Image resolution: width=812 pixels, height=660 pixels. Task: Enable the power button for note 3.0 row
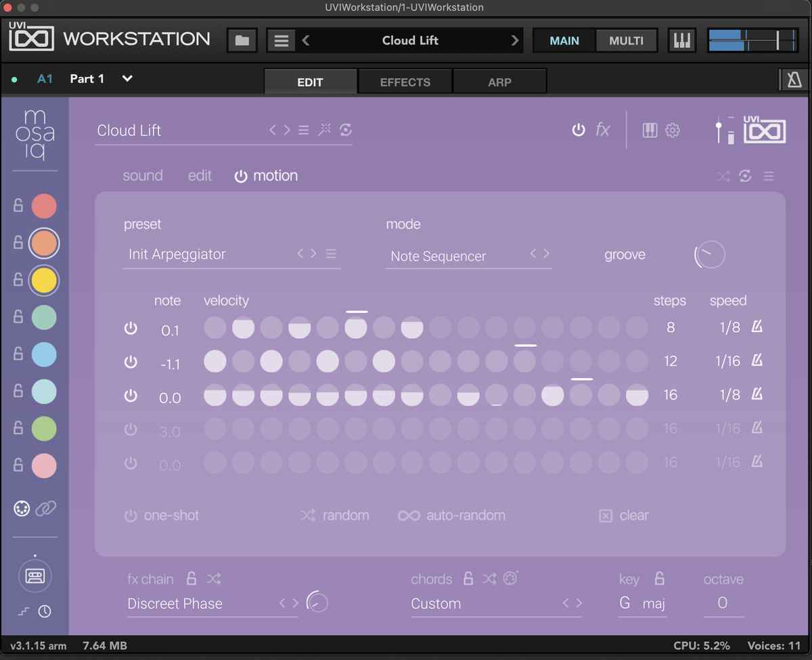coord(131,430)
